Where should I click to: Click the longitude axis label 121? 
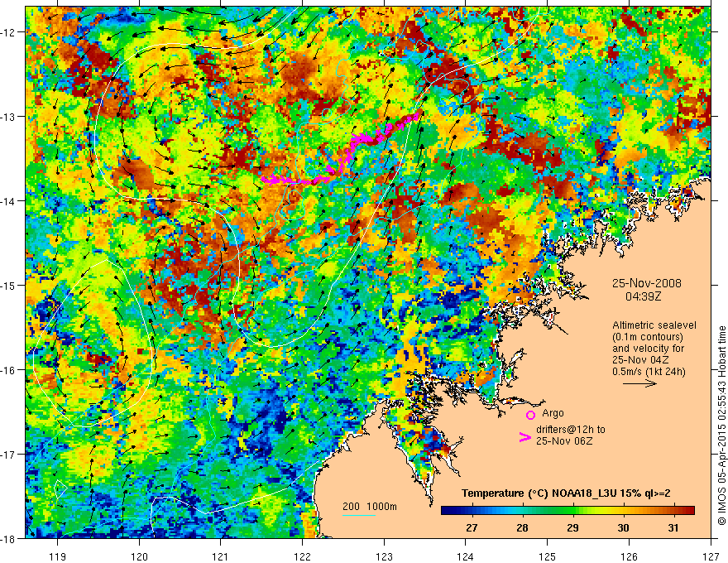click(221, 556)
